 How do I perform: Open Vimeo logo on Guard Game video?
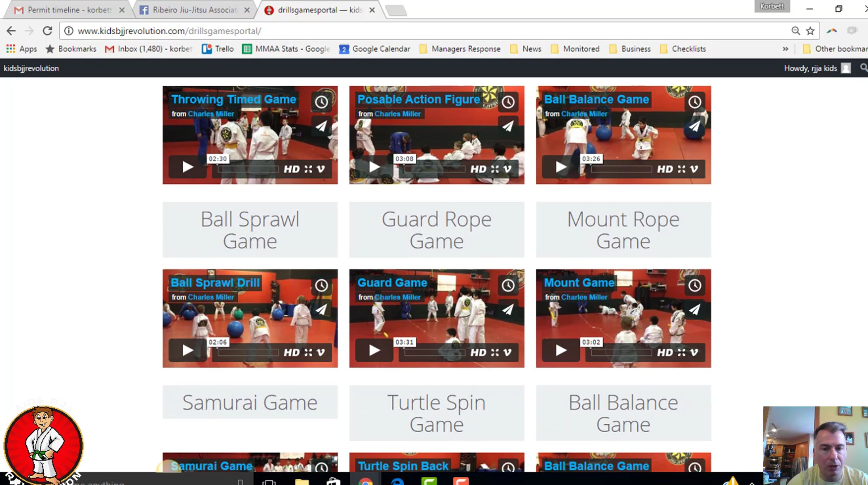tap(507, 353)
